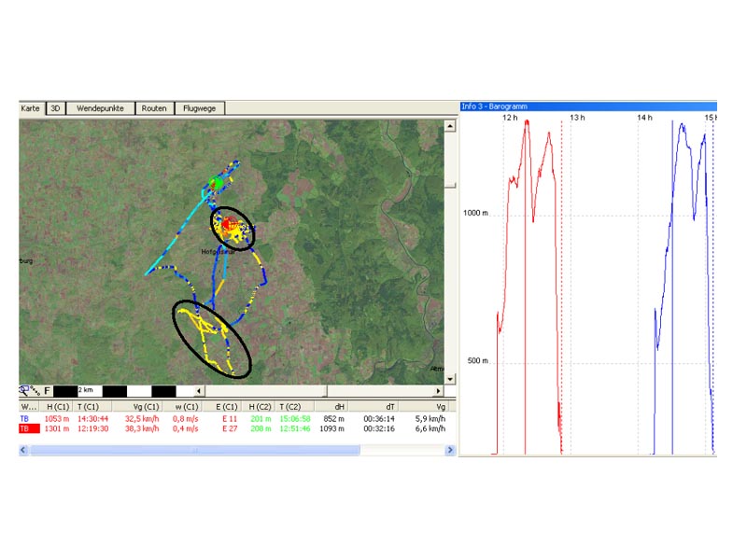Click the red circle marker near Hofgeismar
Image resolution: width=747 pixels, height=560 pixels.
230,223
